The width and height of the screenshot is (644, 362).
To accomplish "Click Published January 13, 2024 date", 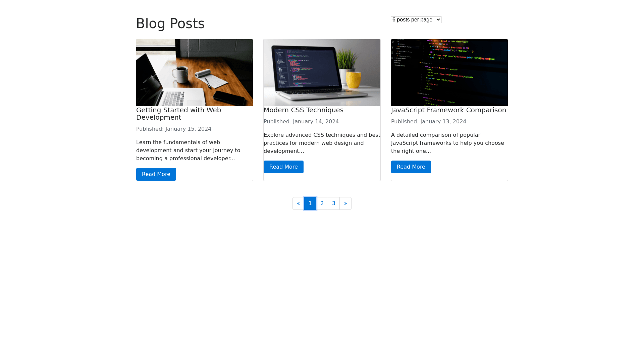I will (429, 122).
